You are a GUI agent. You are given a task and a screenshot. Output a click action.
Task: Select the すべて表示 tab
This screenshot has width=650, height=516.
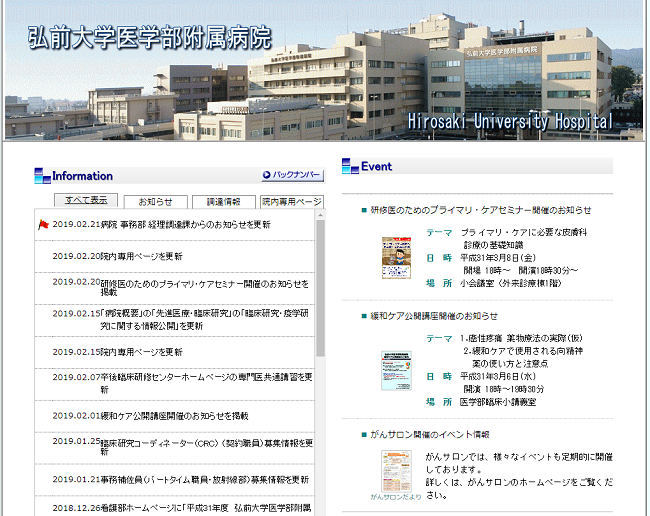point(86,200)
